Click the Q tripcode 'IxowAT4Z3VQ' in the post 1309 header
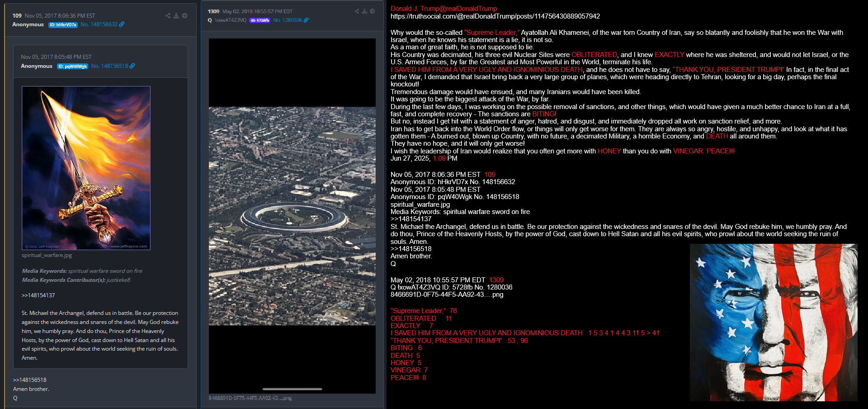This screenshot has height=409, width=868. [230, 20]
